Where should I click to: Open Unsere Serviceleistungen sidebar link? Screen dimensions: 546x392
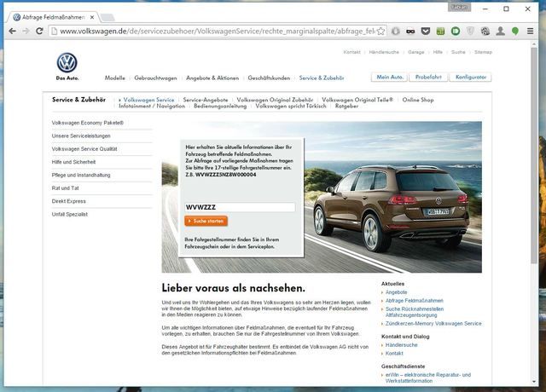[x=81, y=136]
